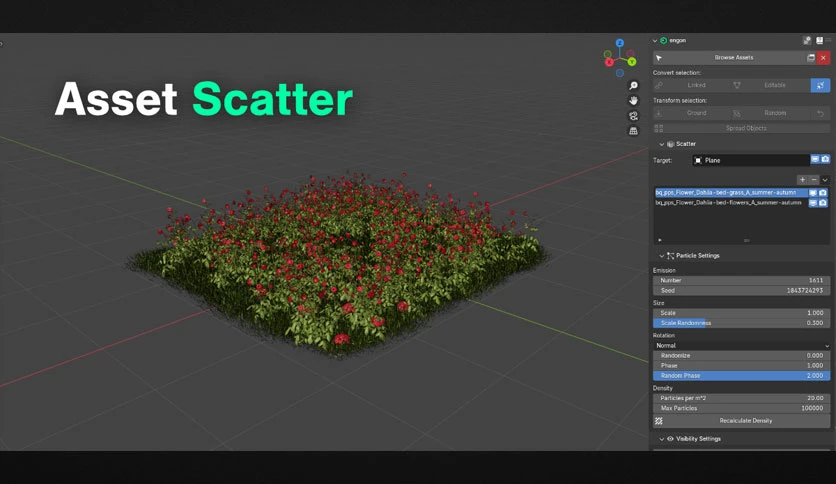Click the Scale value field

tap(742, 313)
